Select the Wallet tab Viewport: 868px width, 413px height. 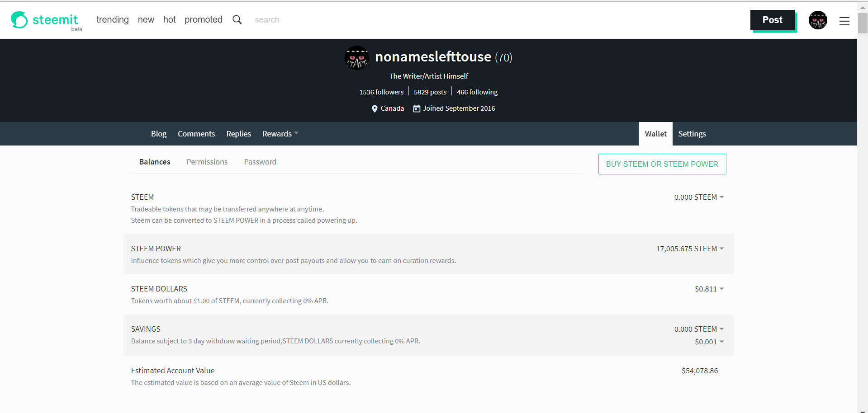tap(656, 134)
